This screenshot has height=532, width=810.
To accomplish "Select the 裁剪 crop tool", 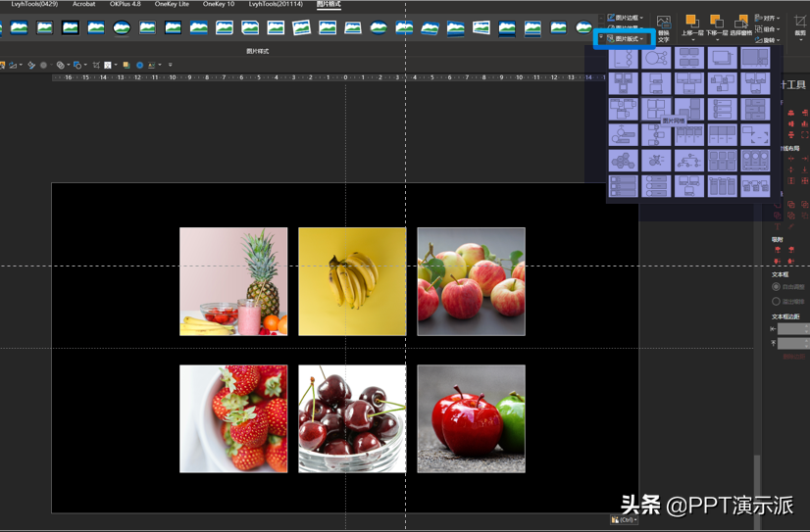I will click(x=800, y=26).
